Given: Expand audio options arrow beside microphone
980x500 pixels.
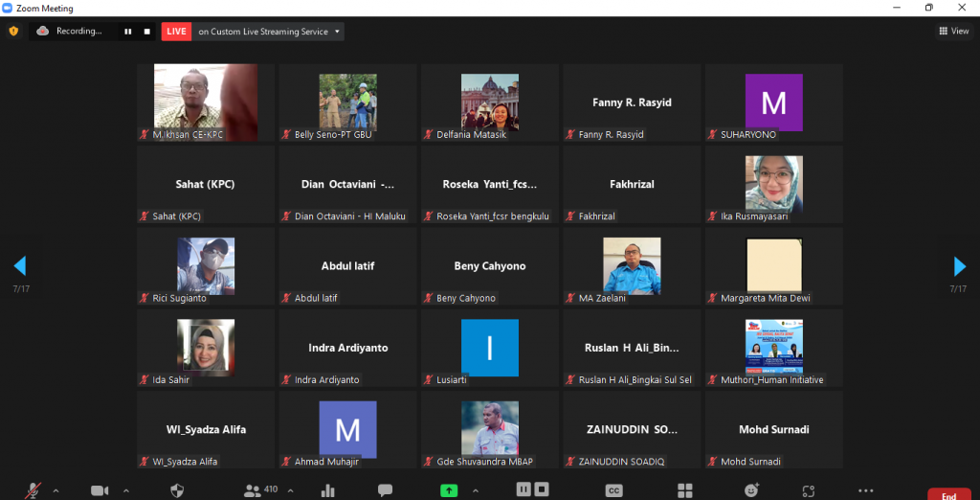Looking at the screenshot, I should click(x=56, y=490).
